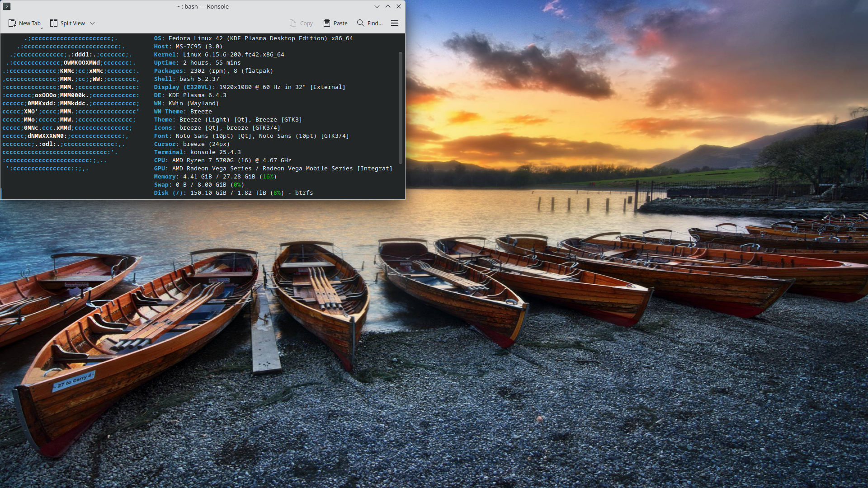The height and width of the screenshot is (488, 868).
Task: Expand the Split View dropdown arrow
Action: [92, 23]
